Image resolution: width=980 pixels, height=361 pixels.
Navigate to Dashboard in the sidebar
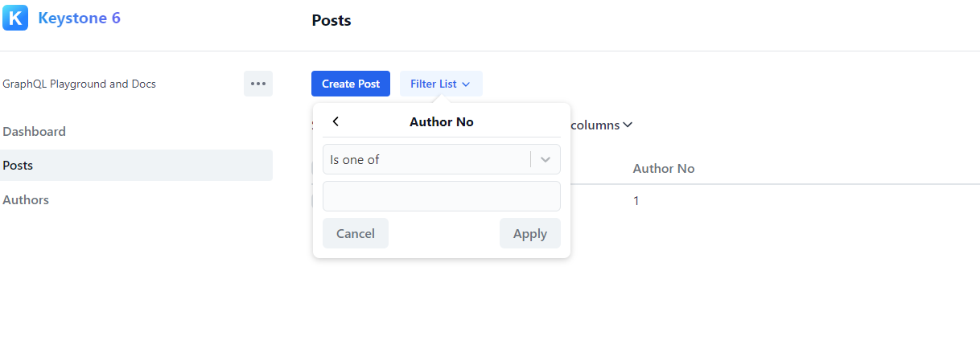35,132
